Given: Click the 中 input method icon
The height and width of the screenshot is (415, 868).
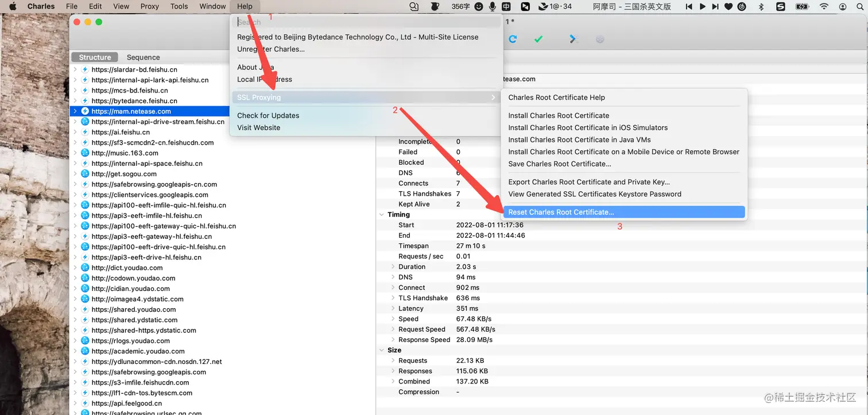Looking at the screenshot, I should 506,6.
